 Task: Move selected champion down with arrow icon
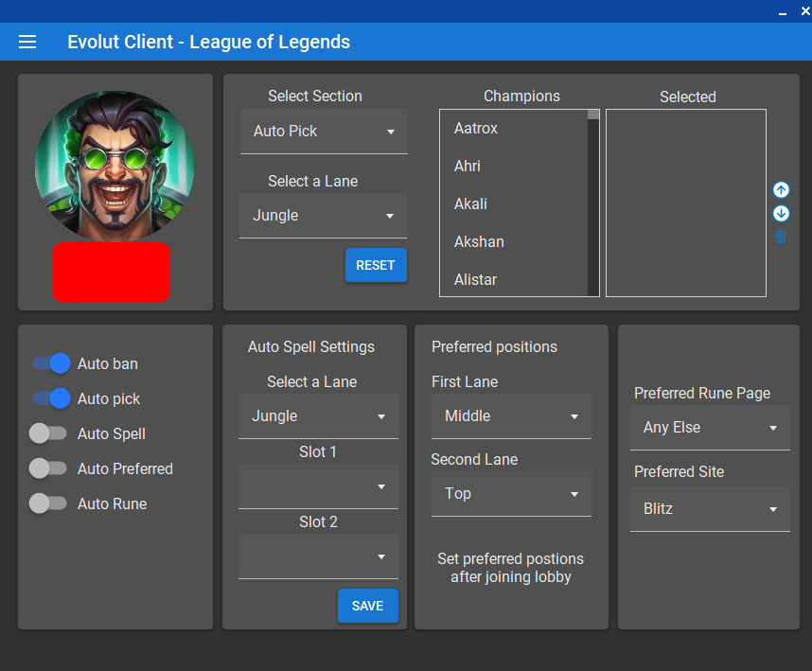tap(781, 213)
